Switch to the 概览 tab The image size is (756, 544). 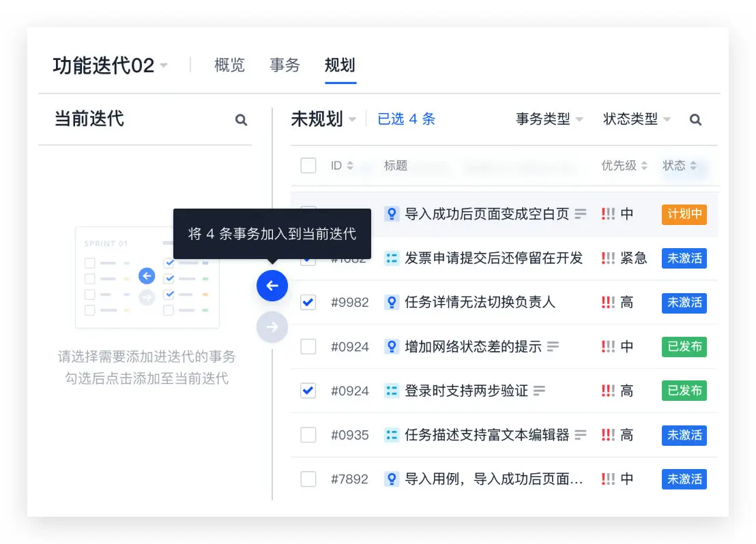tap(229, 65)
